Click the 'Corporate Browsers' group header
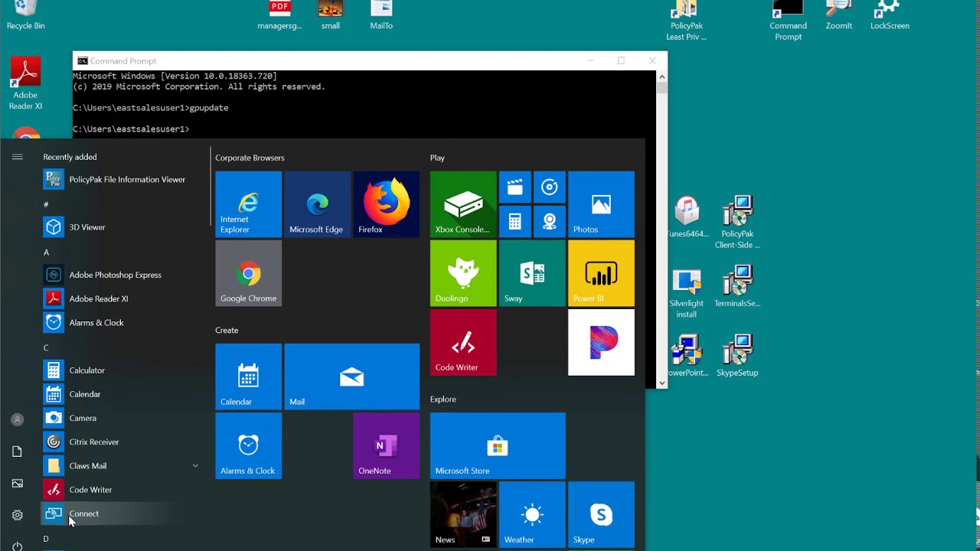Viewport: 980px width, 551px height. (250, 158)
